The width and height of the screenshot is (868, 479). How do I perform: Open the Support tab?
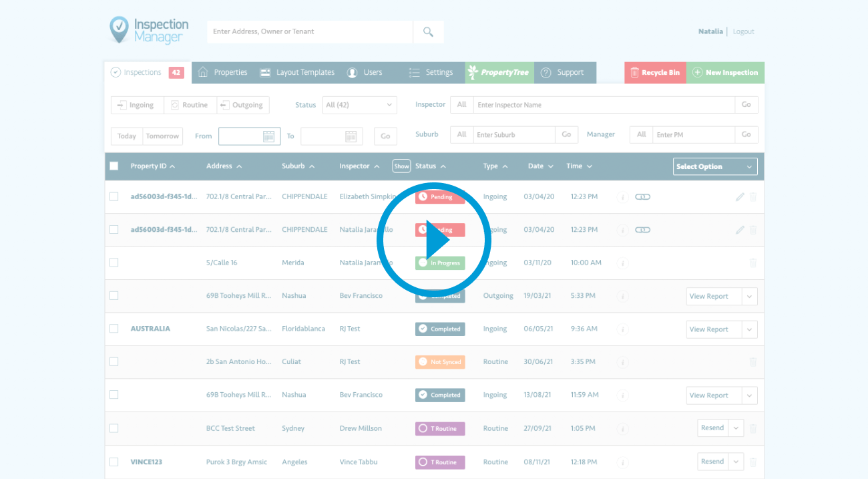click(x=562, y=72)
